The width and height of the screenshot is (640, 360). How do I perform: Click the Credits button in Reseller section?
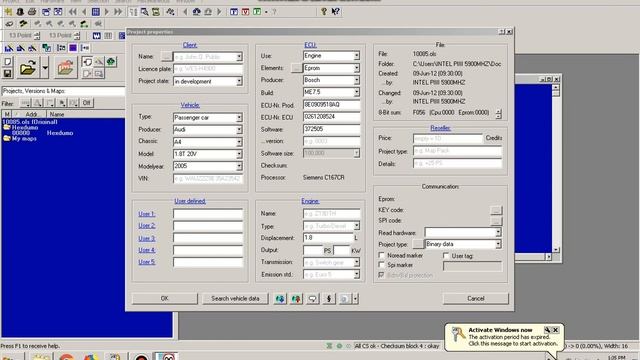pyautogui.click(x=493, y=138)
